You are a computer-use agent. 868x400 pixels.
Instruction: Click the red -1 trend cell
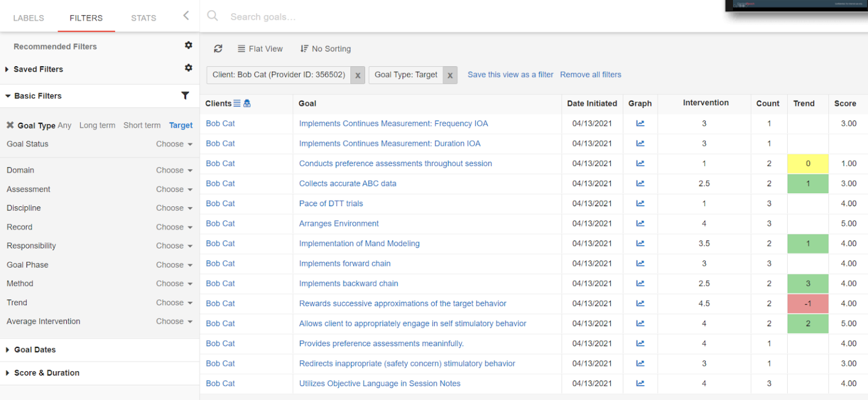pyautogui.click(x=808, y=303)
